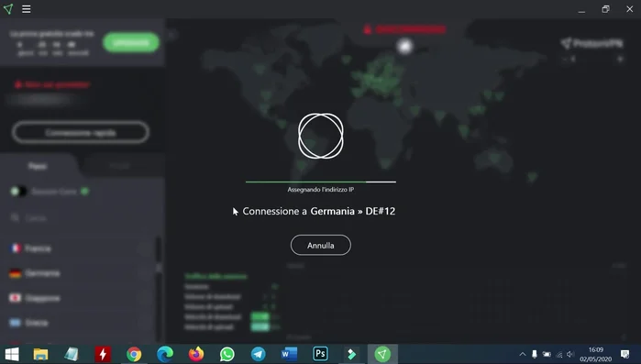Viewport: 641px width, 364px height.
Task: Click the spinning connection loader circle
Action: pos(321,136)
